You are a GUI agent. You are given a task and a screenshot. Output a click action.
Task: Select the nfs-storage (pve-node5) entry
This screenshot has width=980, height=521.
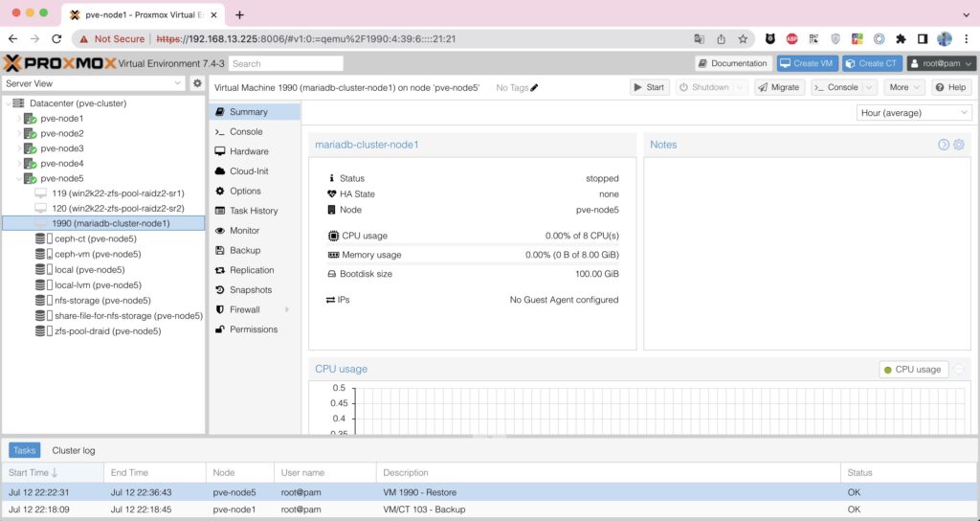tap(103, 300)
